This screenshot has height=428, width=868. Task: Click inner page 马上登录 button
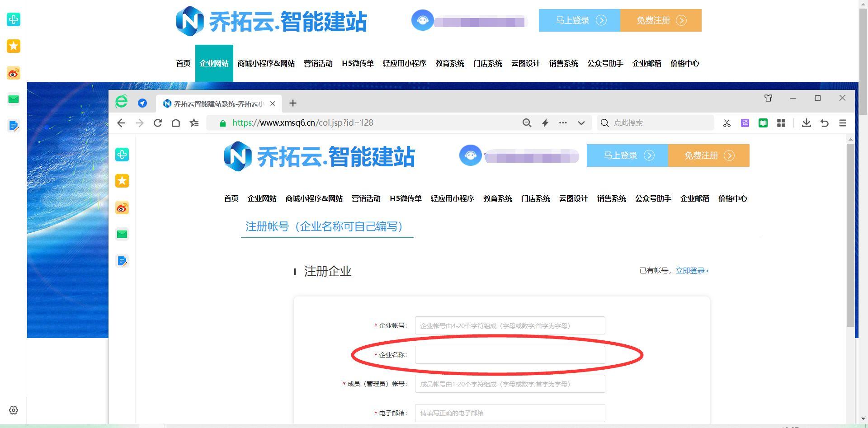pos(627,155)
